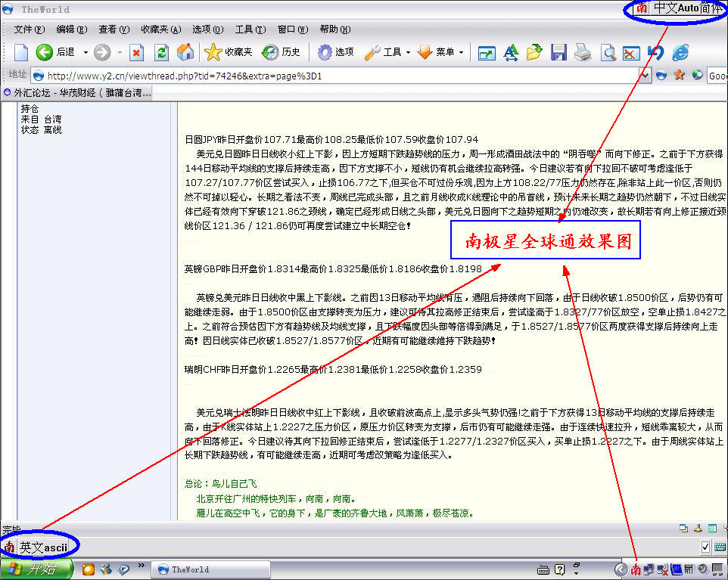This screenshot has width=728, height=580.
Task: Click the gray forward arrow button
Action: point(102,52)
